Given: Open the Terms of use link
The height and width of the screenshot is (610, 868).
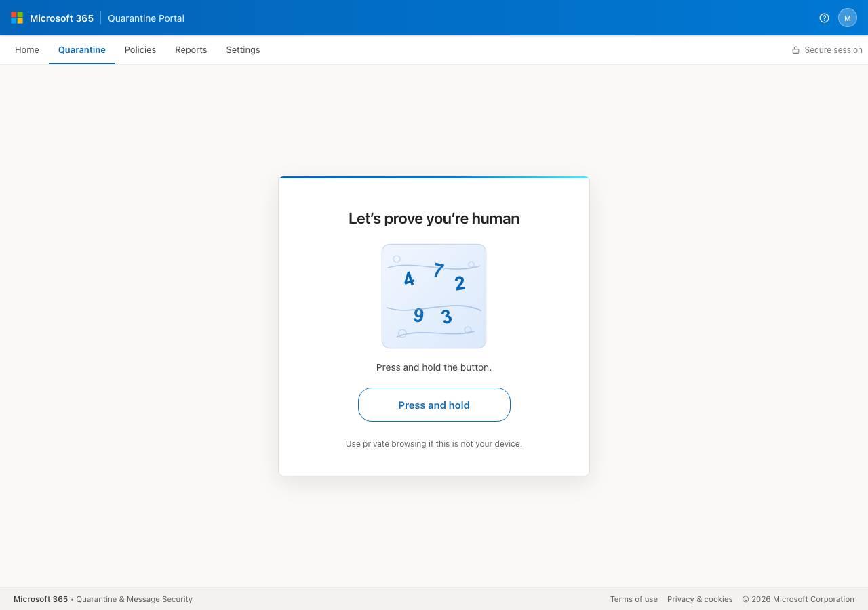Looking at the screenshot, I should pos(634,599).
